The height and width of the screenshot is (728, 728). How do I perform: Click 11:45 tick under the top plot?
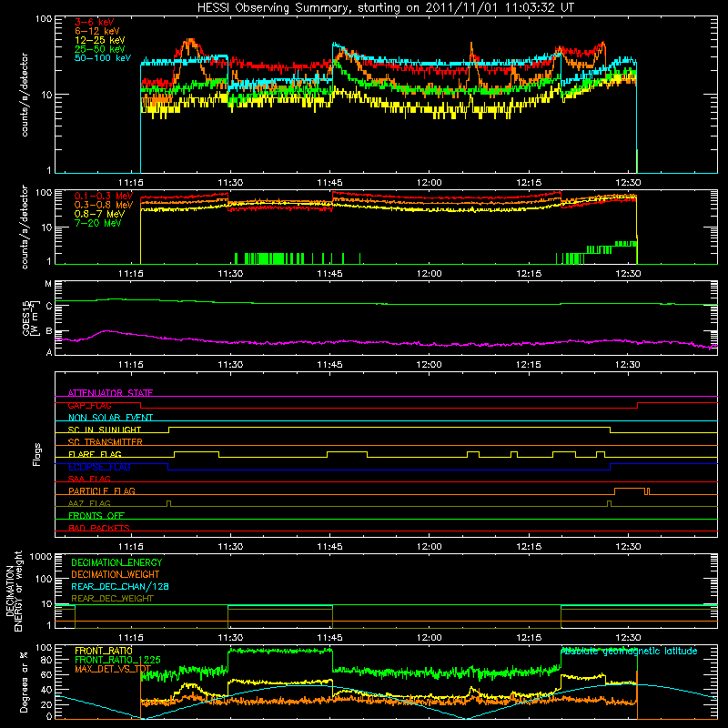(329, 183)
